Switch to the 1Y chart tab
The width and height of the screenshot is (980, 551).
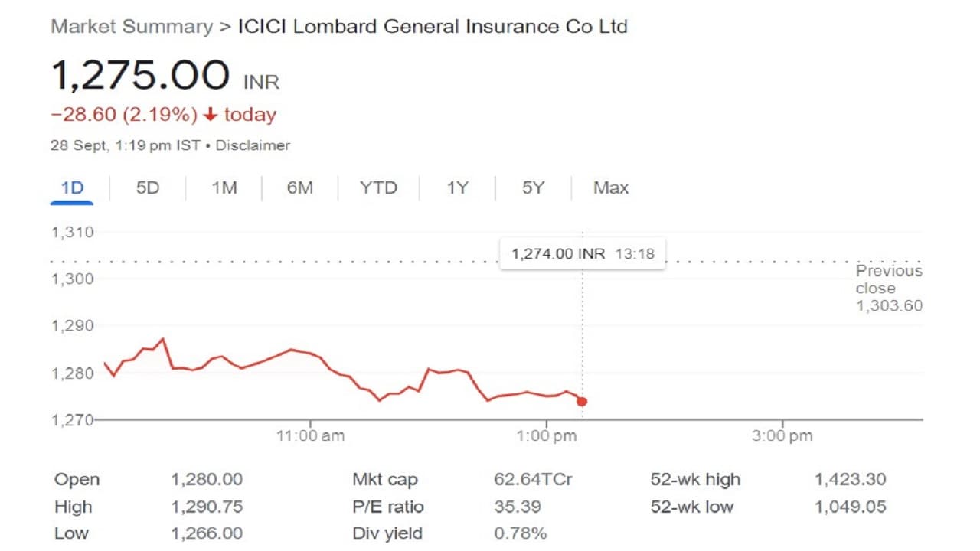click(457, 187)
